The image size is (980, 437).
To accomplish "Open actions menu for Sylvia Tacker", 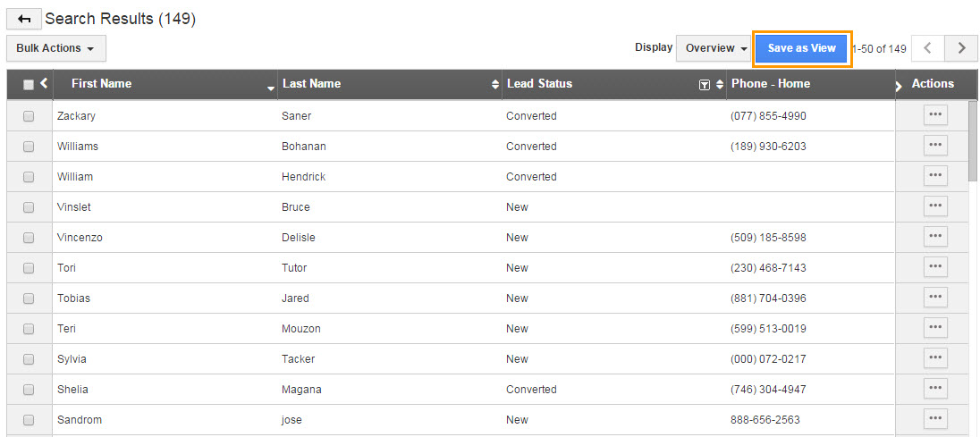I will pyautogui.click(x=935, y=359).
